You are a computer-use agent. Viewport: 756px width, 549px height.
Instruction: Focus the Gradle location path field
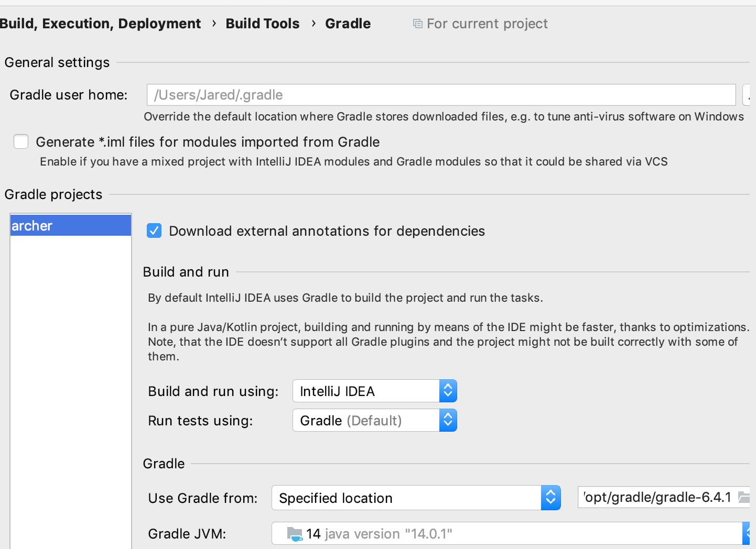657,497
